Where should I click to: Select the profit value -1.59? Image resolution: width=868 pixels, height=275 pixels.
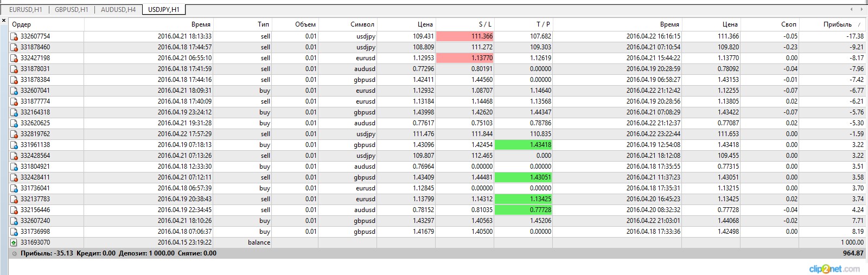(857, 134)
